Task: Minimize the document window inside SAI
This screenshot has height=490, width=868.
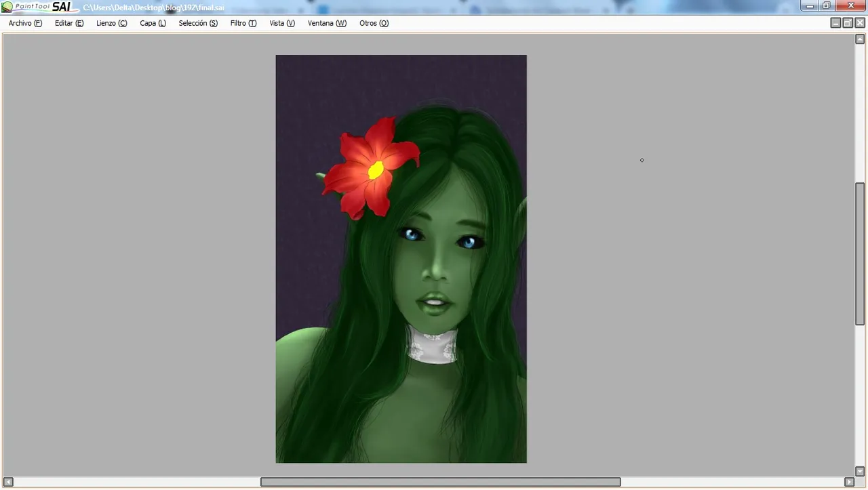Action: tap(835, 23)
